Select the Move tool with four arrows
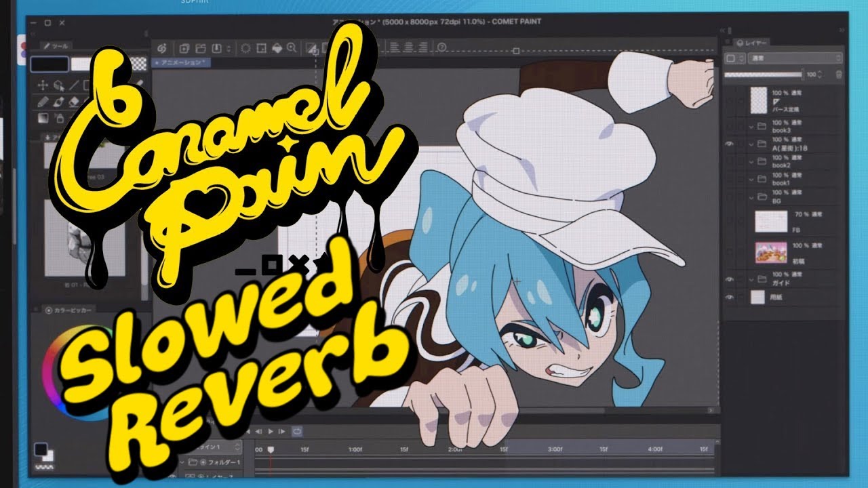 [x=43, y=85]
